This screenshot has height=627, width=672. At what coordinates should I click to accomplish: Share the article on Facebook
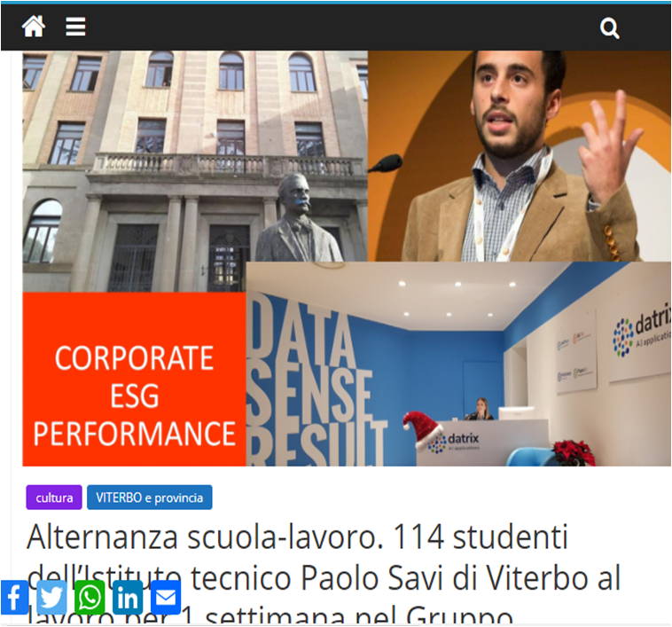point(14,597)
